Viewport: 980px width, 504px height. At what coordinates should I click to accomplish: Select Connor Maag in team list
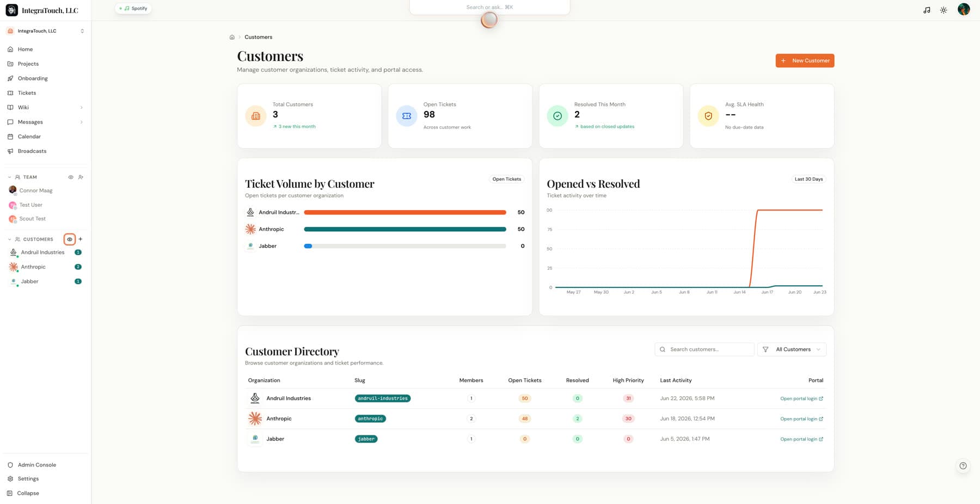click(36, 190)
